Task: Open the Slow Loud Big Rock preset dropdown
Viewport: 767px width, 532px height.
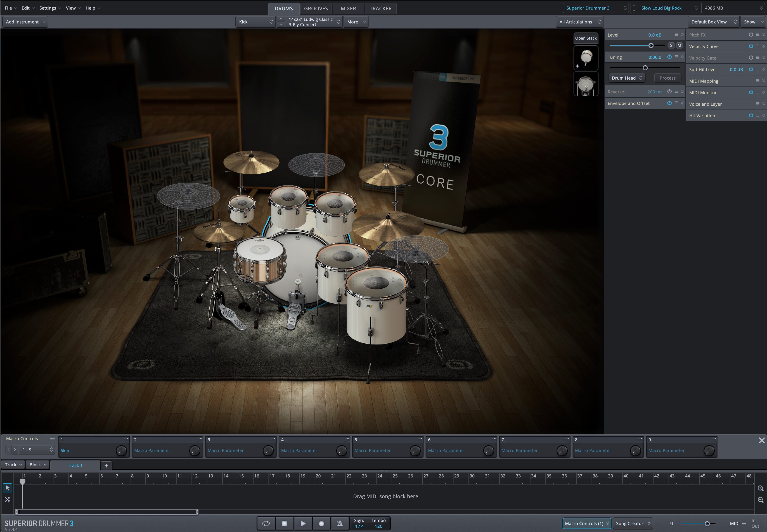Action: tap(669, 8)
